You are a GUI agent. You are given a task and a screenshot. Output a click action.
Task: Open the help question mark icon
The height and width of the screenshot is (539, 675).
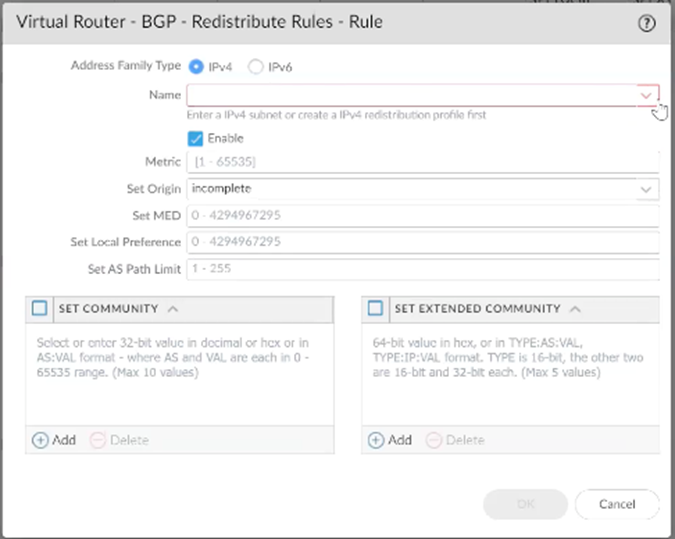click(x=646, y=22)
